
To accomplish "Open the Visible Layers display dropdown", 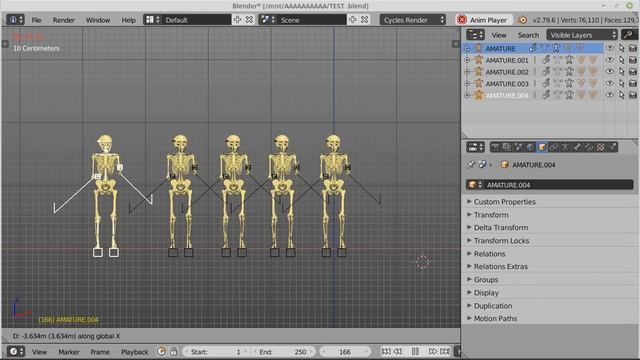I will (582, 35).
